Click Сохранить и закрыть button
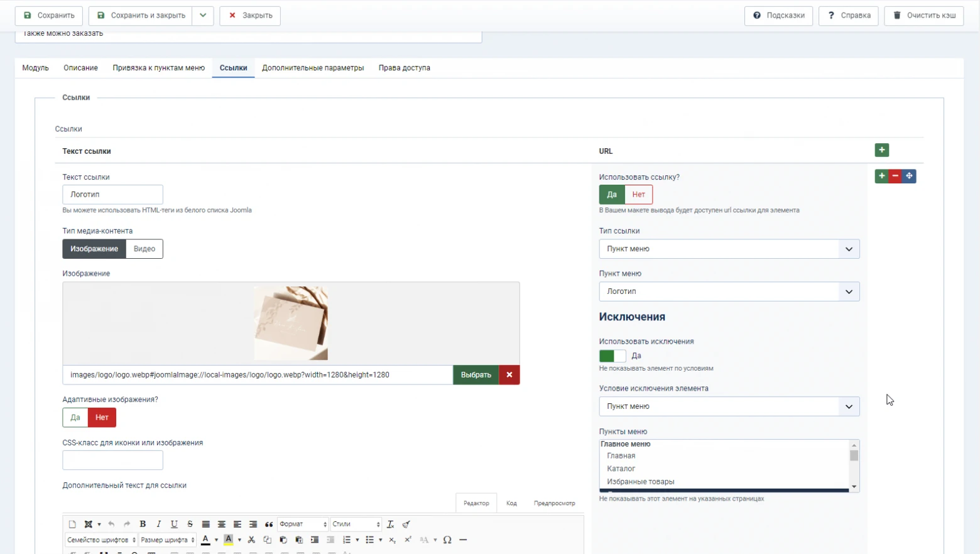The image size is (980, 554). [141, 15]
